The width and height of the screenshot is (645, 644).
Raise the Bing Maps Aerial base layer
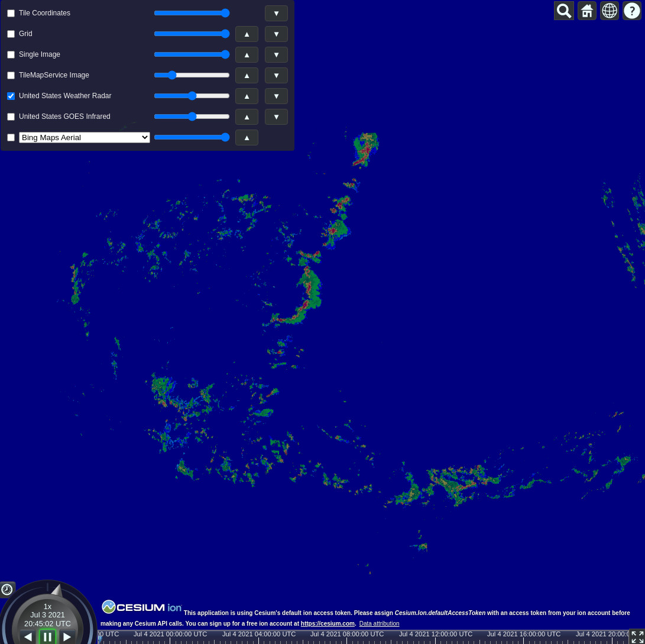(247, 137)
